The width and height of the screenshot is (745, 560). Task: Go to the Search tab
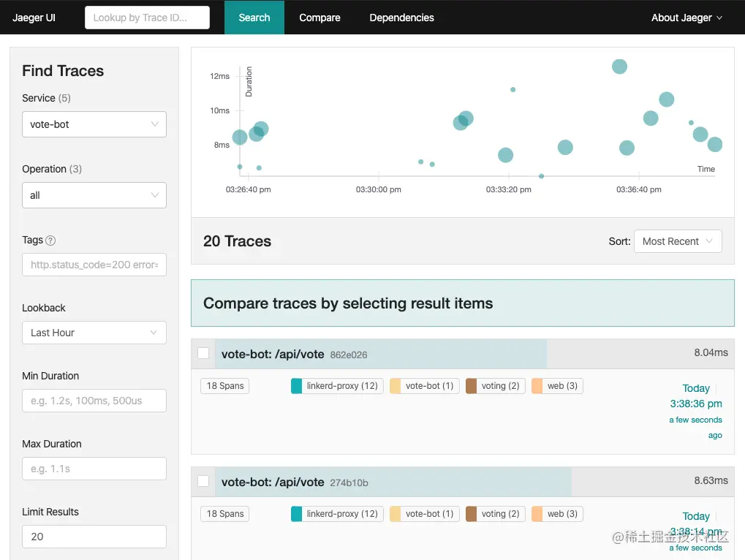tap(254, 18)
